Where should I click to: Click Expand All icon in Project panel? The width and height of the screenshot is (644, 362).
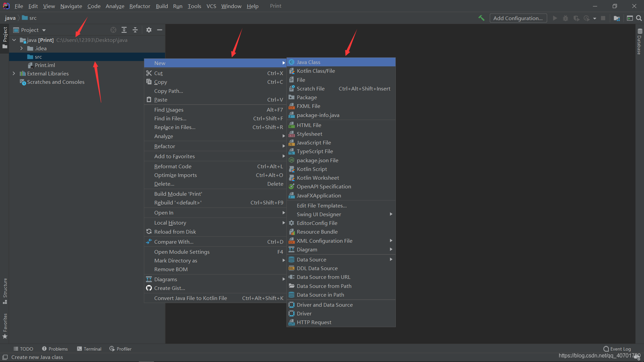pyautogui.click(x=124, y=30)
